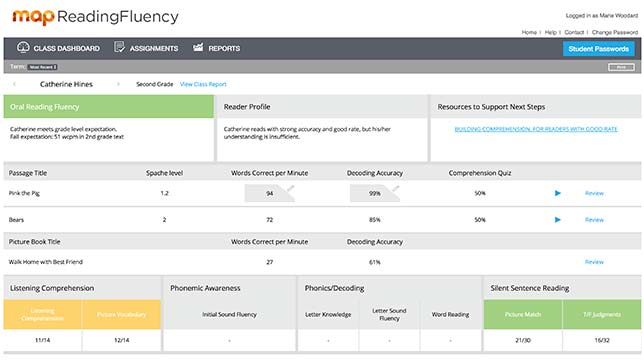Click the Initial Sound Fluency cell
The image size is (644, 361).
229,315
